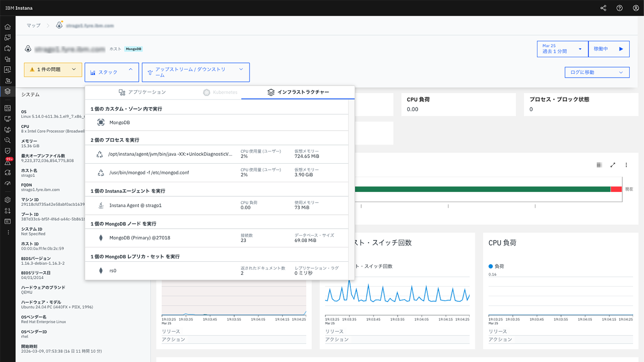Screen dimensions: 644x362
Task: Click the share icon in top bar
Action: [603, 8]
